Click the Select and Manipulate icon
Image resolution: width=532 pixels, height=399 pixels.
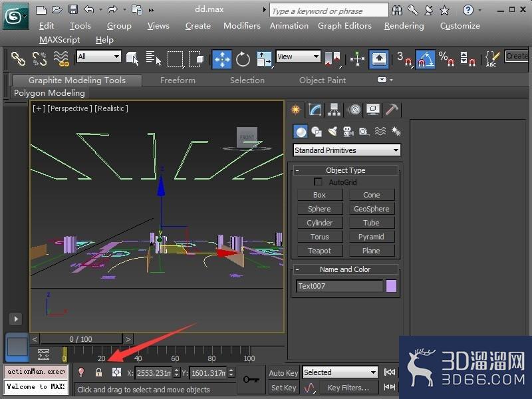(357, 59)
